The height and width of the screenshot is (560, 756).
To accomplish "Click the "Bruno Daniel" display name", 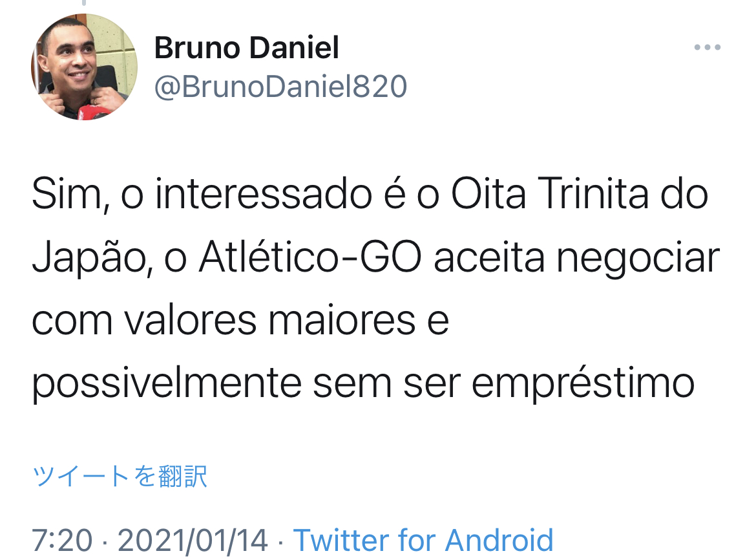I will click(x=246, y=48).
